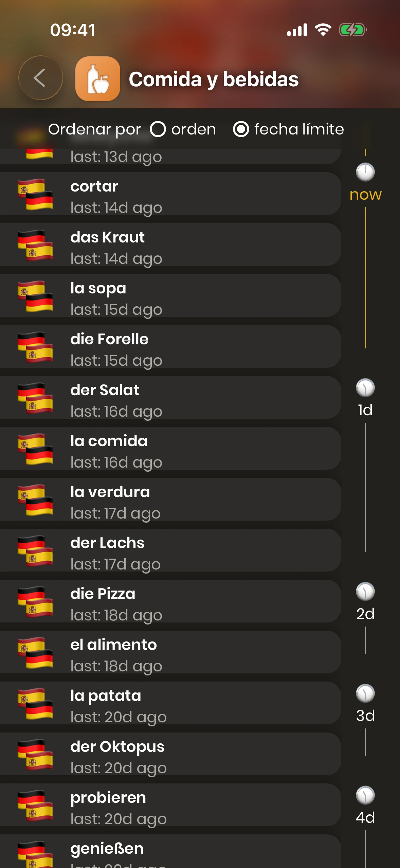Tap the 4d clock icon
Image resolution: width=400 pixels, height=868 pixels.
[x=365, y=795]
